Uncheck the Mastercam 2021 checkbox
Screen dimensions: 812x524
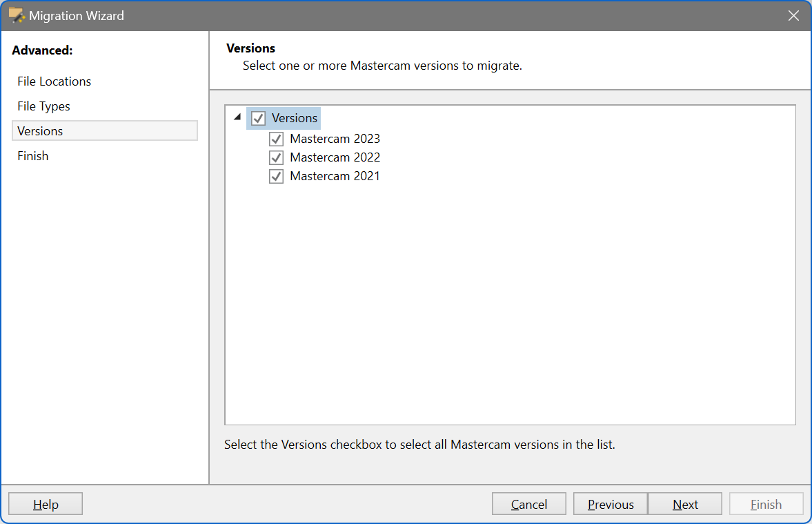[276, 176]
